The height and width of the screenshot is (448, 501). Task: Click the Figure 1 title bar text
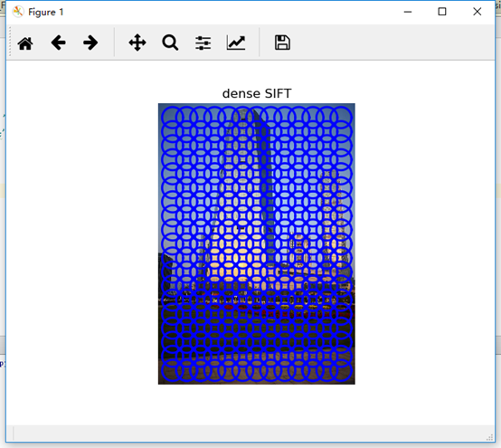[x=46, y=12]
